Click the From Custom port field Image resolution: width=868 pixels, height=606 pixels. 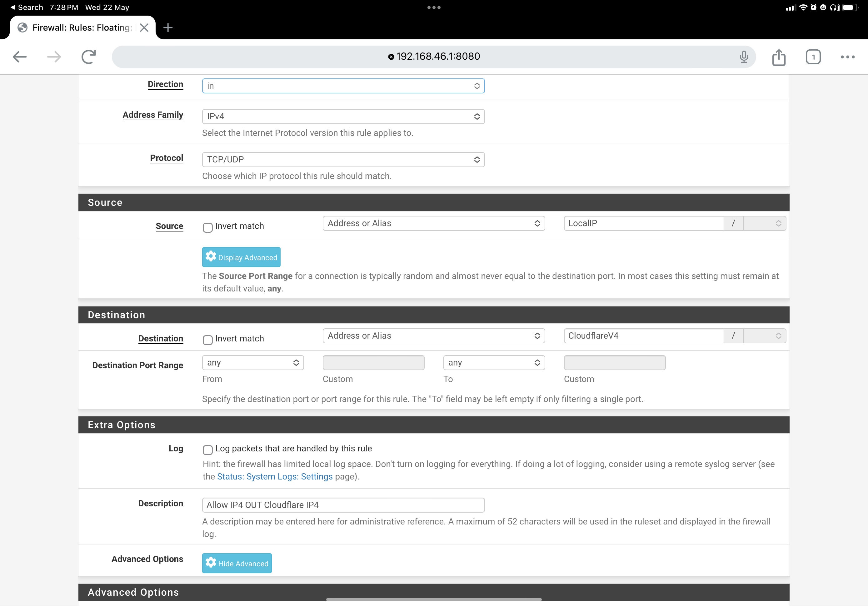(373, 363)
